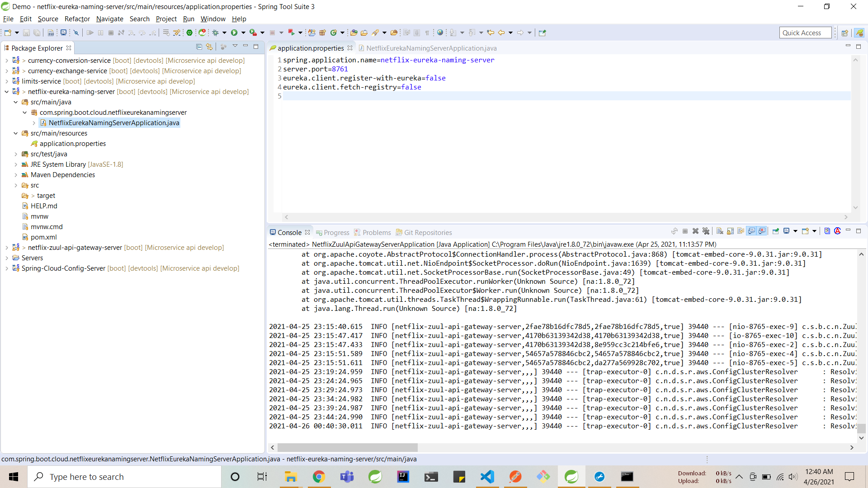Click the Skip All Breakpoints icon
The image size is (868, 488).
click(x=76, y=33)
